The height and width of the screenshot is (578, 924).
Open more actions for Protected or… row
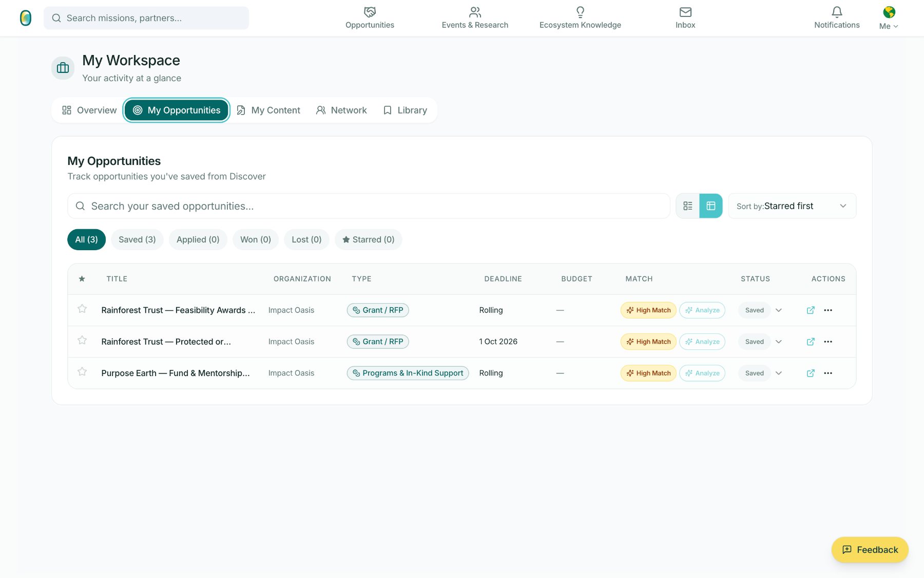click(x=828, y=342)
